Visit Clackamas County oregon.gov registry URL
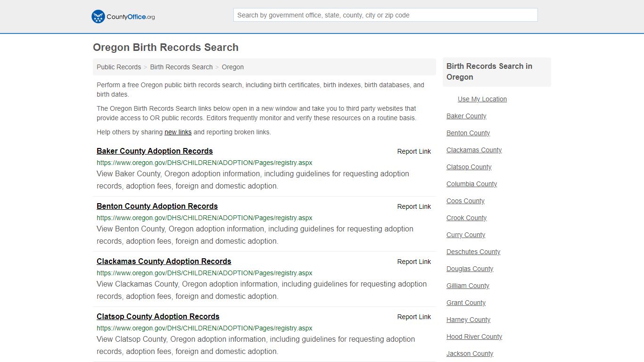 [x=205, y=273]
